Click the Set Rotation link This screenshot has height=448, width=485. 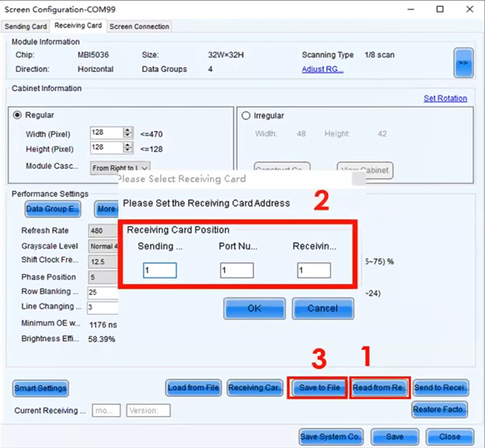(445, 99)
